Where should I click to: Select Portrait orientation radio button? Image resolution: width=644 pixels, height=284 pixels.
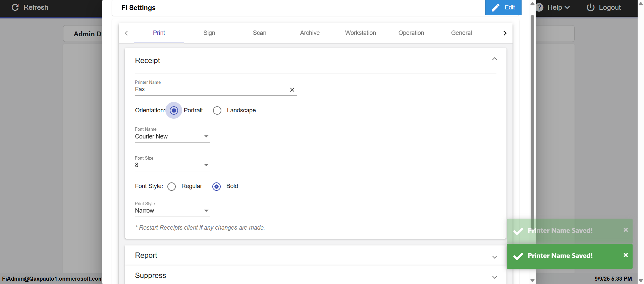click(174, 110)
